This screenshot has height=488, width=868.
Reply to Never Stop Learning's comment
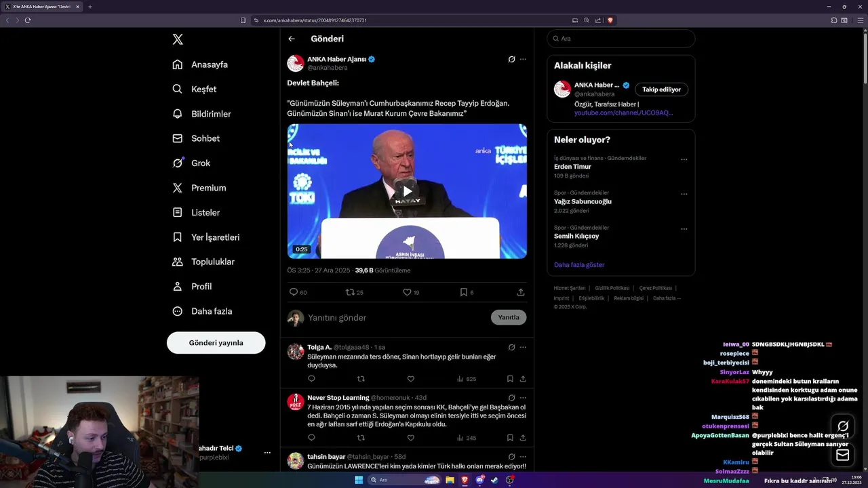click(311, 438)
